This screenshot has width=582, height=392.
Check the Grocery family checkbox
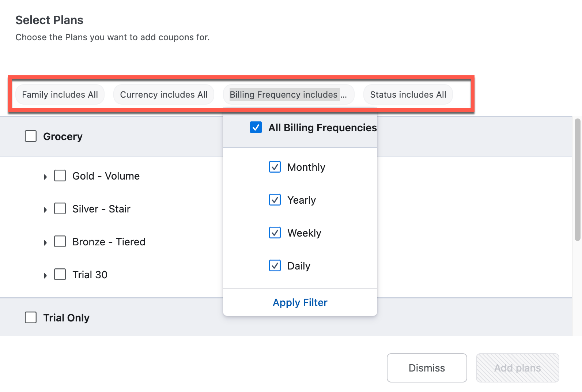[31, 136]
